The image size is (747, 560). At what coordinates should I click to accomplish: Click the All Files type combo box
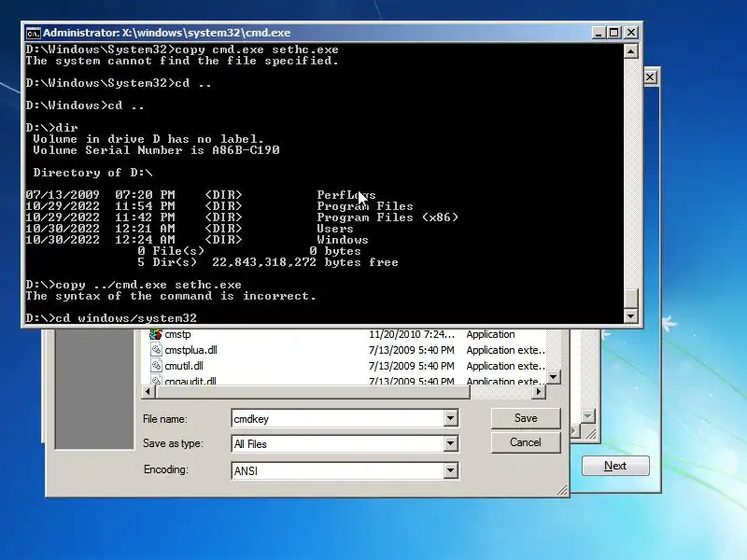coord(345,444)
